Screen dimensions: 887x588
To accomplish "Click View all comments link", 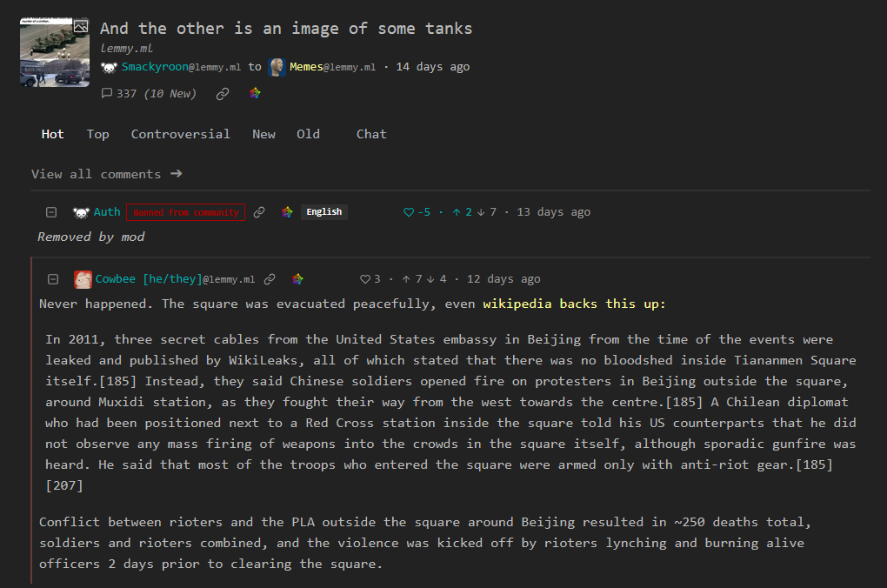I will click(x=107, y=174).
